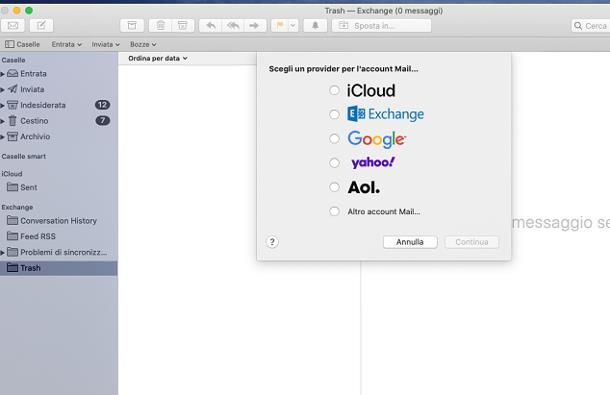Expand the Archivio disclosure triangle
Viewport: 610px width, 395px height.
2,137
